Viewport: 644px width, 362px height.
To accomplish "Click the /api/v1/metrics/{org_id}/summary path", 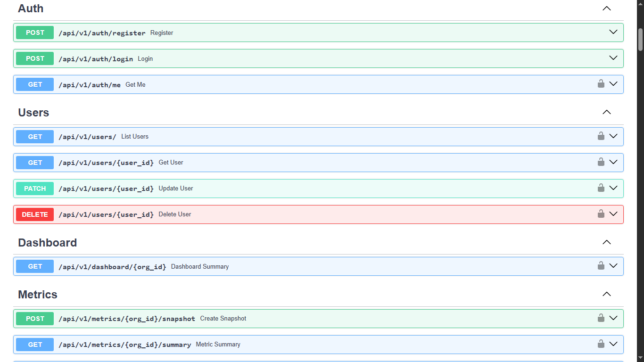I will point(124,345).
